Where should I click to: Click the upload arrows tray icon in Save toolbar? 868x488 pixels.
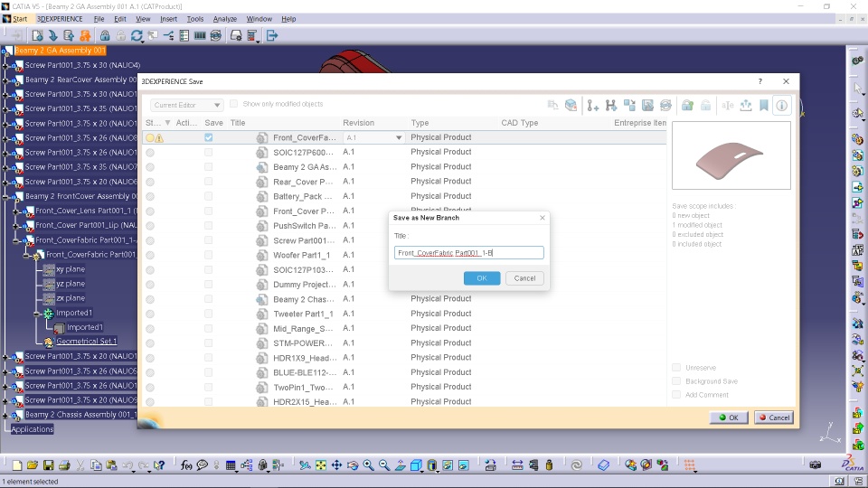[746, 105]
